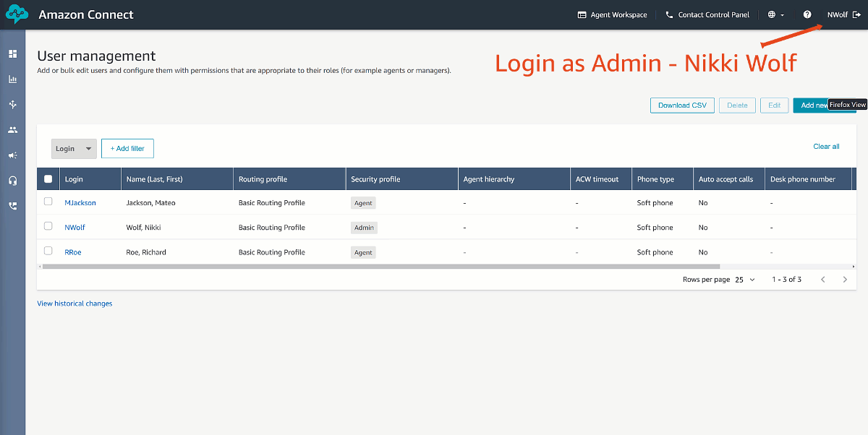Open the Routing flows sidebar icon

pyautogui.click(x=12, y=105)
